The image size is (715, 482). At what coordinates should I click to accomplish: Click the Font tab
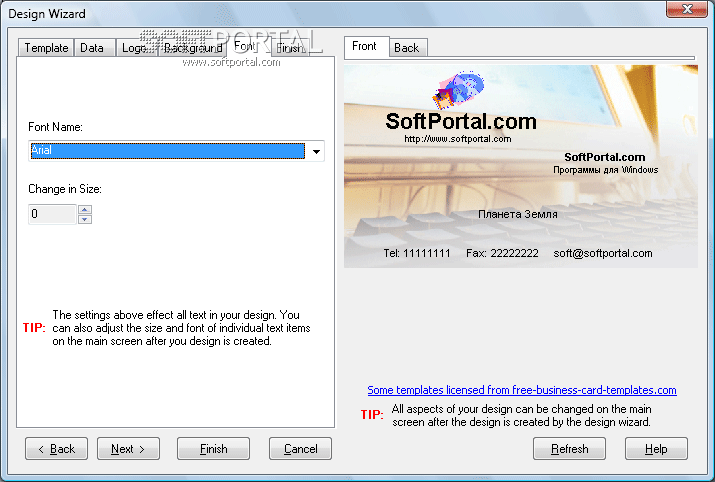(248, 46)
